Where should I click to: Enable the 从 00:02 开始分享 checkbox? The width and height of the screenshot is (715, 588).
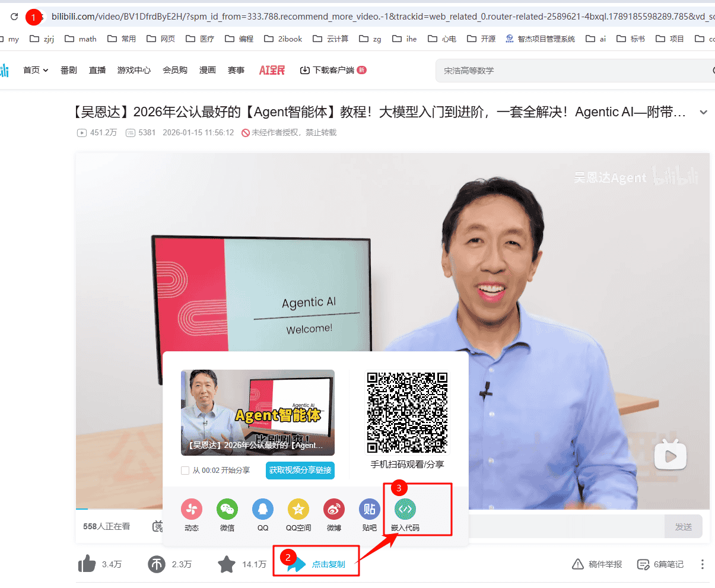pos(185,471)
